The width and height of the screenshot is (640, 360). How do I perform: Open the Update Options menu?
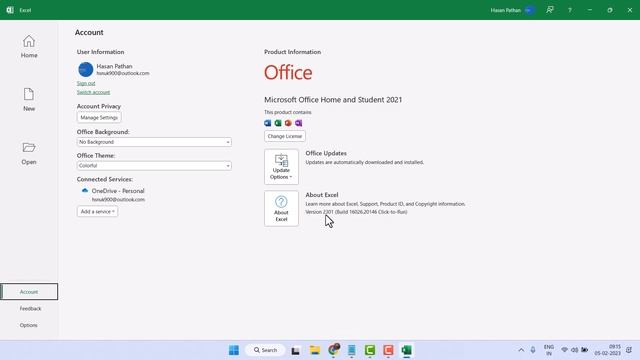coord(281,167)
